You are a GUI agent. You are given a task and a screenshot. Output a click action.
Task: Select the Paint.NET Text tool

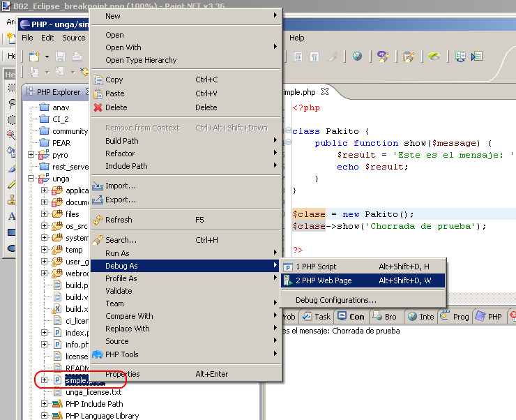pyautogui.click(x=12, y=216)
